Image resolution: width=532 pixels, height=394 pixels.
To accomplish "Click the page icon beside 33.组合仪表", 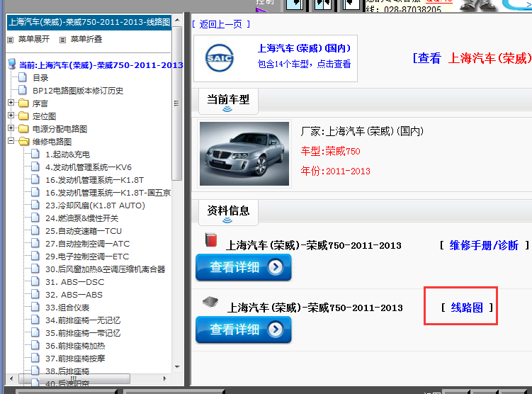I will coord(35,307).
